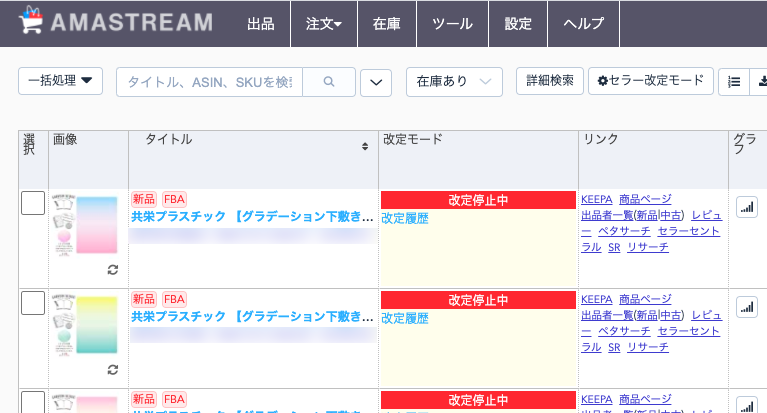Open the ヘルプ menu
Image resolution: width=767 pixels, height=413 pixels.
click(584, 23)
